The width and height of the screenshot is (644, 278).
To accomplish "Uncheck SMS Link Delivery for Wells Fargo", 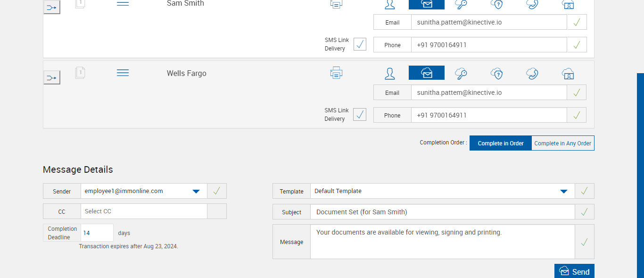I will click(x=360, y=115).
